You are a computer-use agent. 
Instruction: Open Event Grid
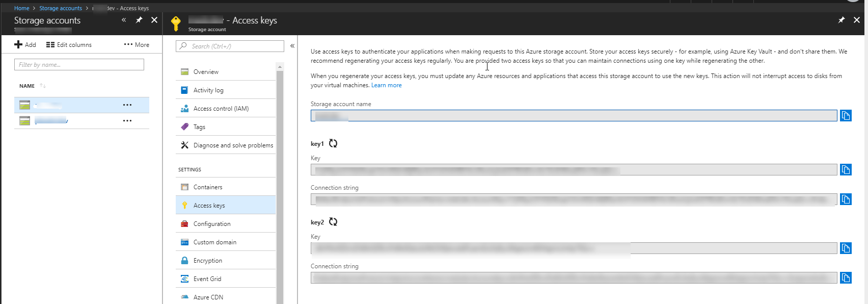(x=226, y=279)
